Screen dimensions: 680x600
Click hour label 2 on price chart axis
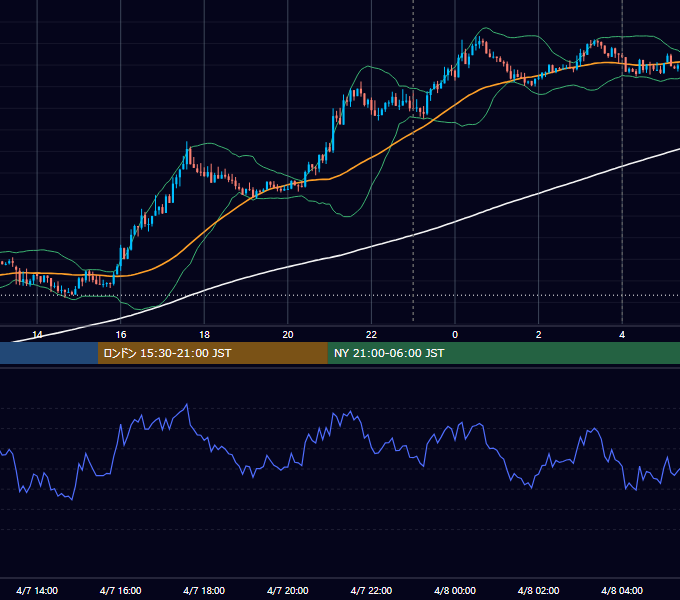tap(538, 334)
